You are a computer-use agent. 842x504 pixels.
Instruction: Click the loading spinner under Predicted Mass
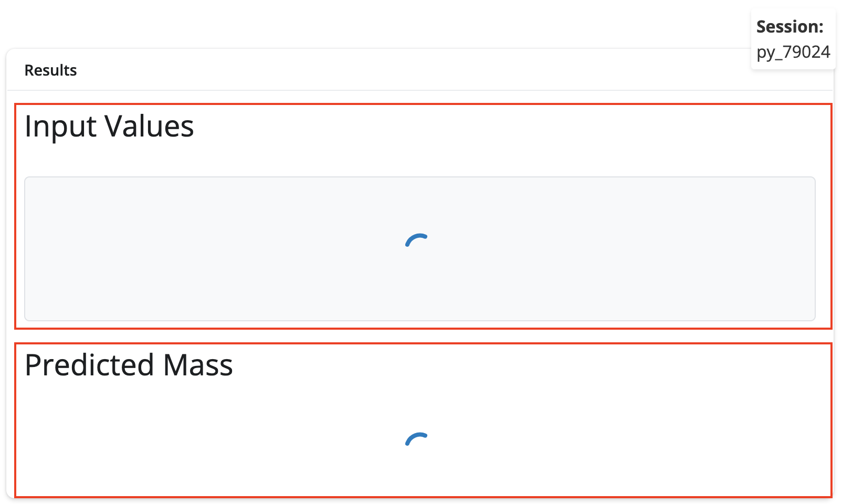coord(417,439)
